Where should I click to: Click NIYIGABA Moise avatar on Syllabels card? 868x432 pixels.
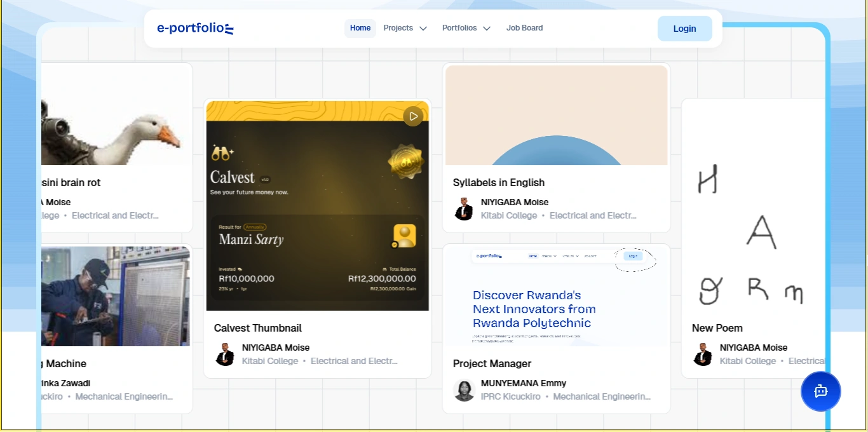click(x=464, y=209)
